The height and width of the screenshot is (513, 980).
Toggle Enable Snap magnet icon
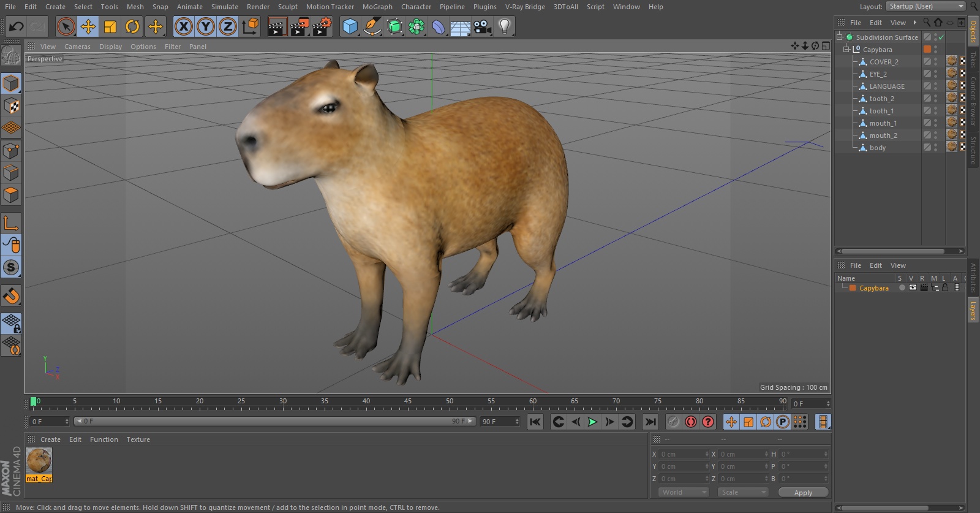11,296
